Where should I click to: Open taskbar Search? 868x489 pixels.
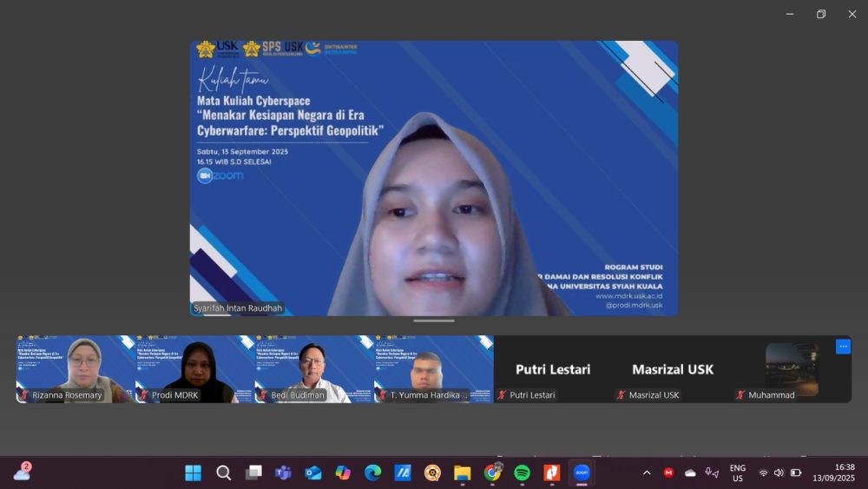coord(223,472)
